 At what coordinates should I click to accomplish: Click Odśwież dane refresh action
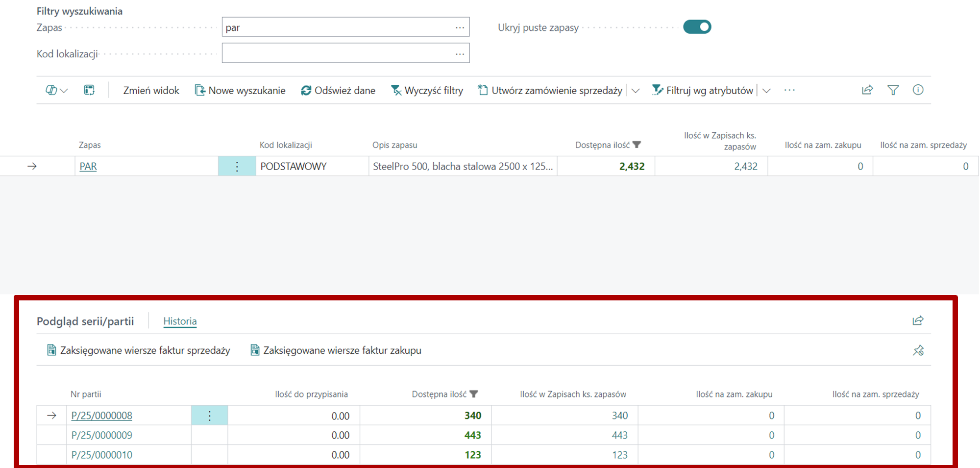tap(338, 91)
